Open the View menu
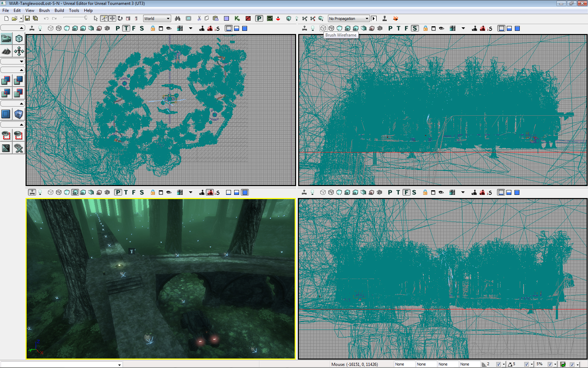 coord(30,11)
